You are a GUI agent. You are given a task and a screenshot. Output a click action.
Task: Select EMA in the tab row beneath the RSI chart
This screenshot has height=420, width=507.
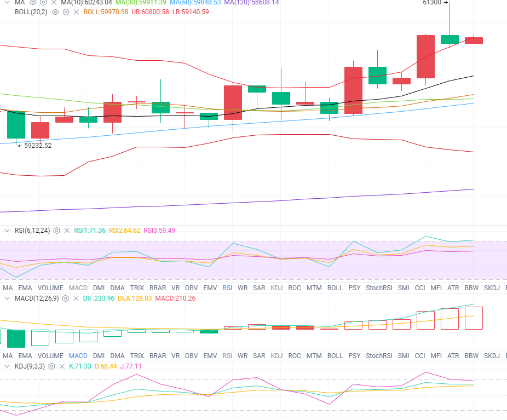(25, 288)
